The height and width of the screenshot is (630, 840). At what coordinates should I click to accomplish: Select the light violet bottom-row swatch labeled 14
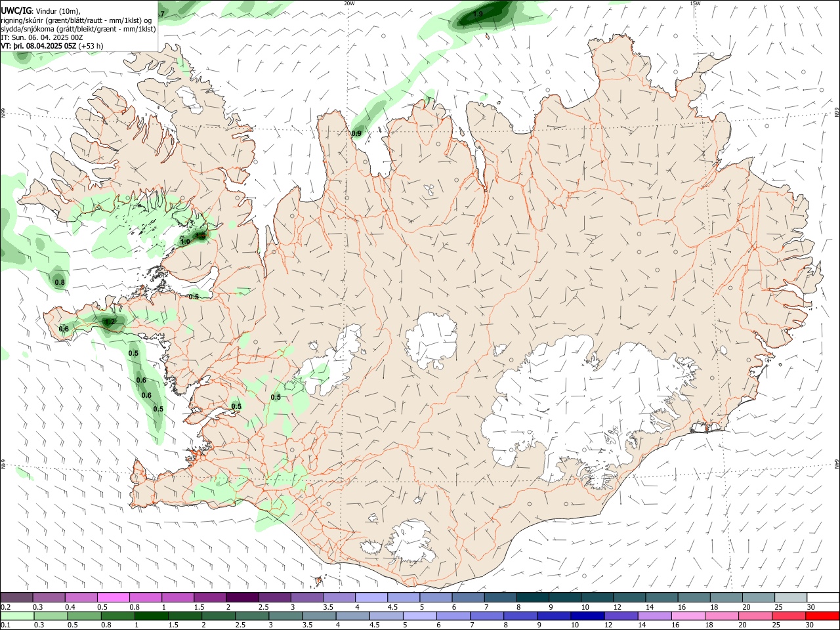(x=654, y=616)
